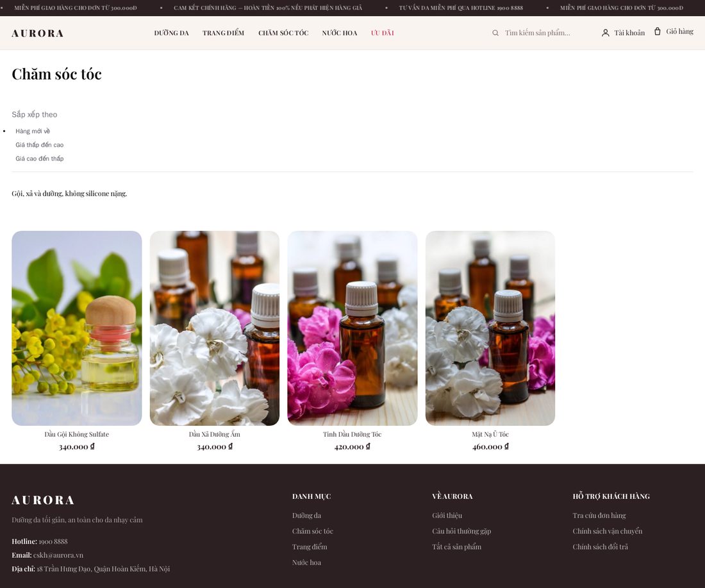The image size is (705, 588).
Task: Click the Cam kết chính hãng announcement
Action: click(x=268, y=8)
